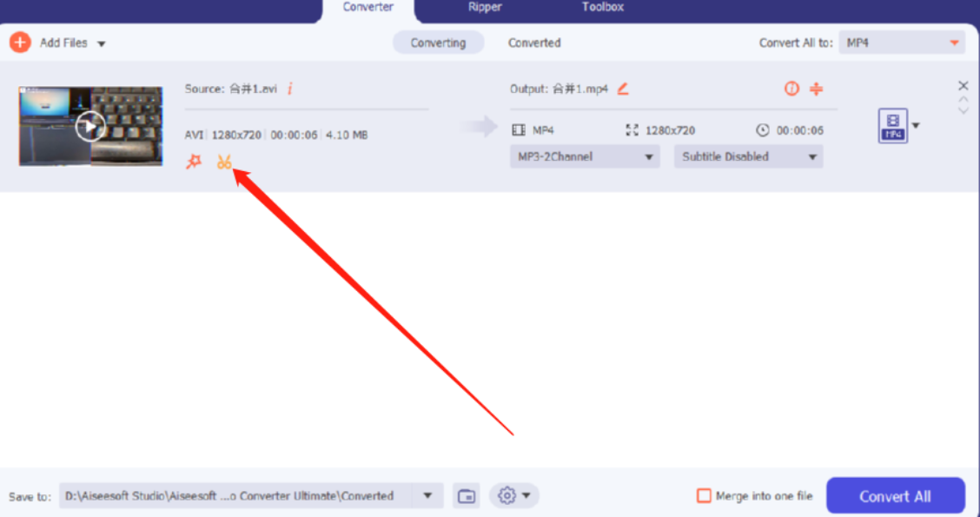Open the settings gear dropdown
Screen dimensions: 980x517
(513, 495)
